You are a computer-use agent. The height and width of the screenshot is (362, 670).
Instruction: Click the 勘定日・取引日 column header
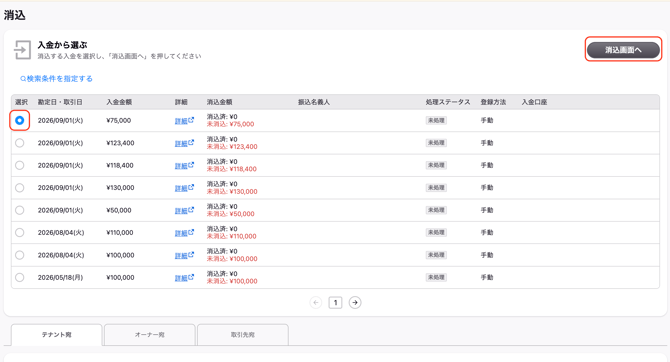click(60, 102)
